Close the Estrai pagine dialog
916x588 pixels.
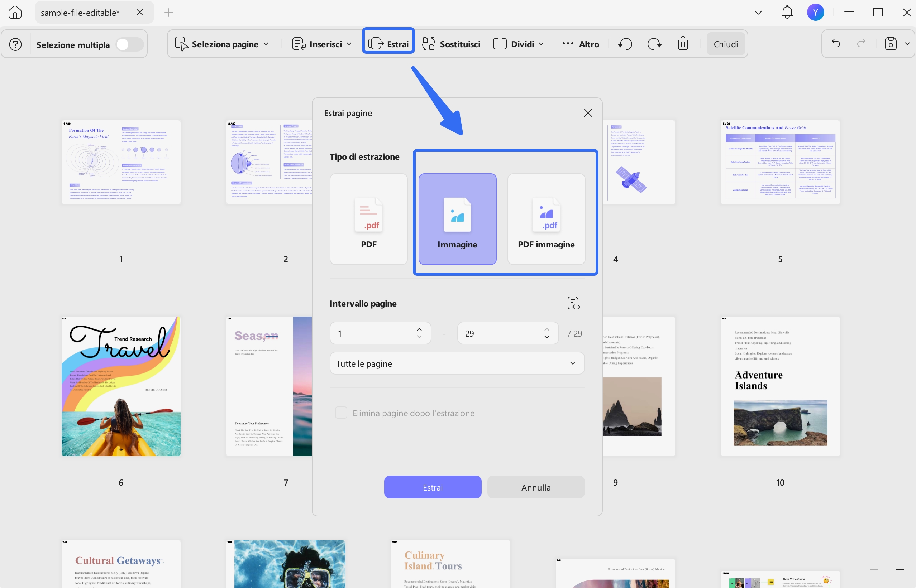click(x=587, y=113)
